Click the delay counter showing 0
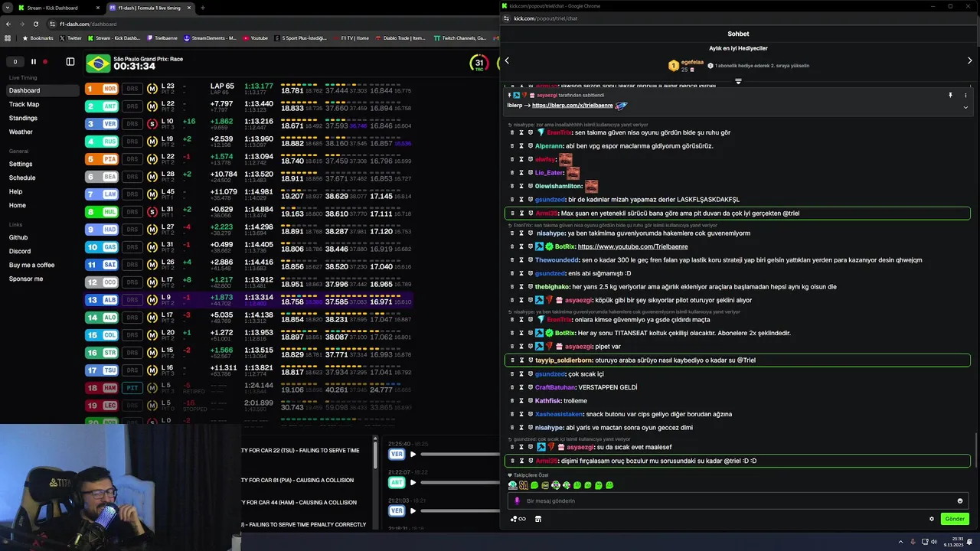The image size is (980, 551). (x=15, y=62)
